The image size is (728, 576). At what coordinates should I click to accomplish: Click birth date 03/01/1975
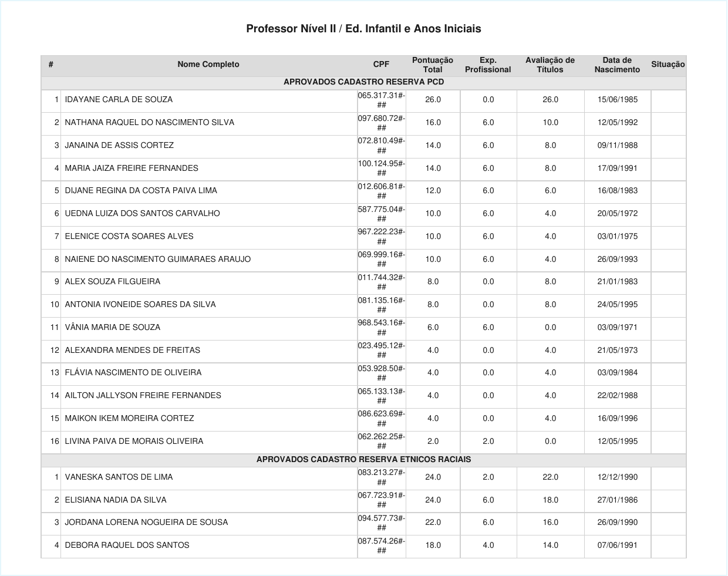(x=617, y=237)
